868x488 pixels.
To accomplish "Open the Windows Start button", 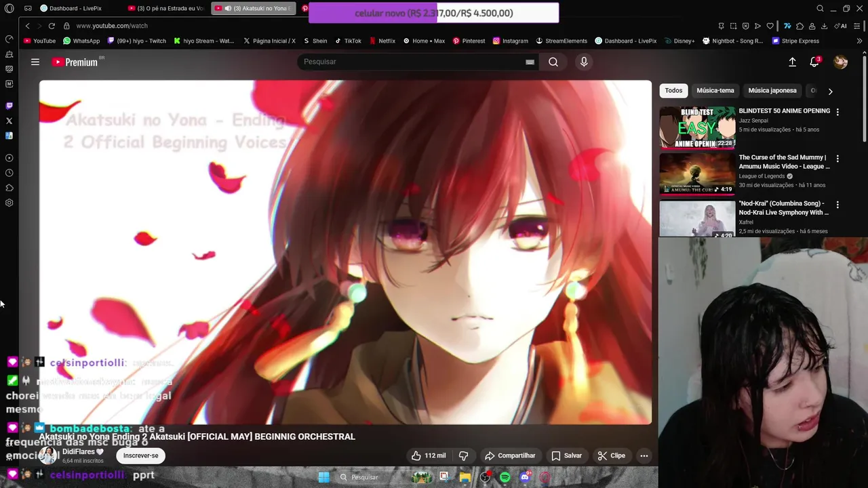I will pyautogui.click(x=323, y=477).
